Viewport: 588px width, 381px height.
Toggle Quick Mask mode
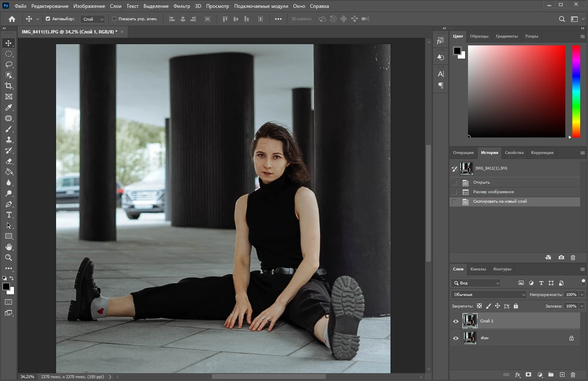pyautogui.click(x=9, y=302)
